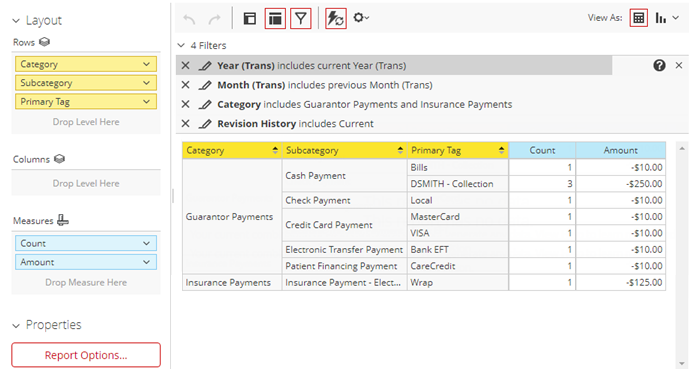Click the table scrollbar up arrow
This screenshot has height=369, width=689.
pos(682,148)
